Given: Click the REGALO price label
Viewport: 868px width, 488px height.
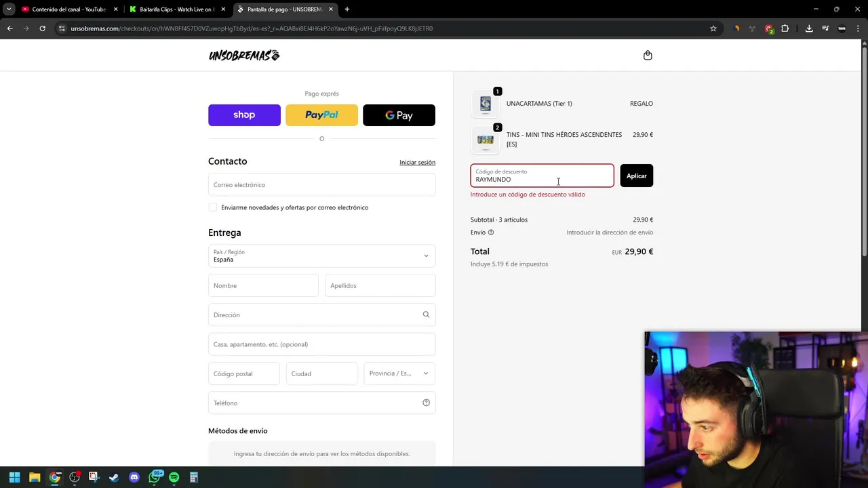Looking at the screenshot, I should tap(642, 104).
